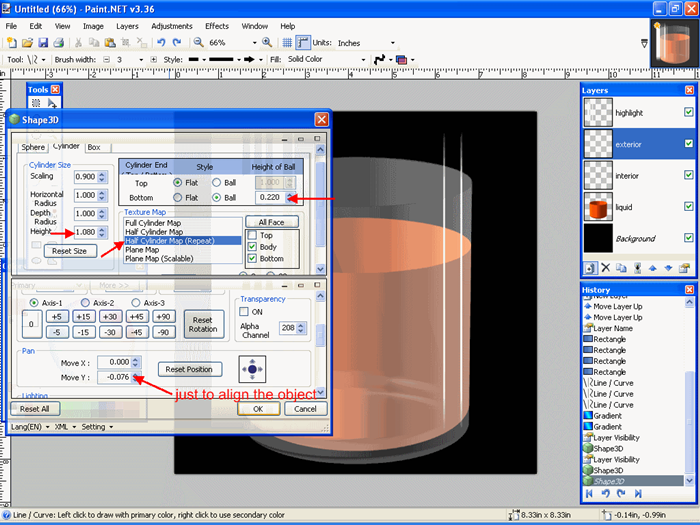Switch to the Sphere tab
This screenshot has width=700, height=525.
pyautogui.click(x=33, y=147)
